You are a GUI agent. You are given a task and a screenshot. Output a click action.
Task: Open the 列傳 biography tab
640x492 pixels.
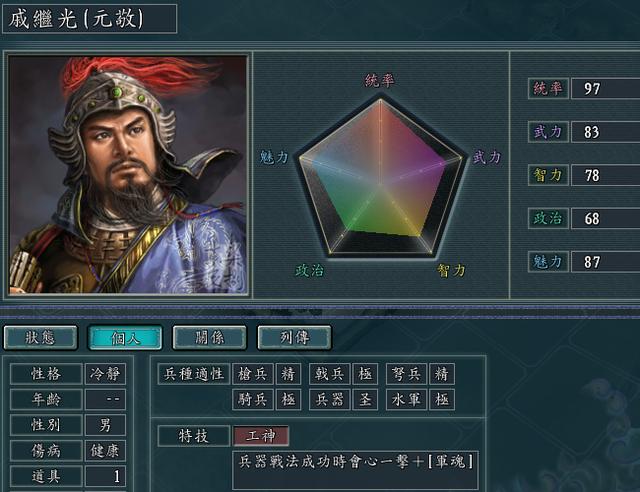294,338
